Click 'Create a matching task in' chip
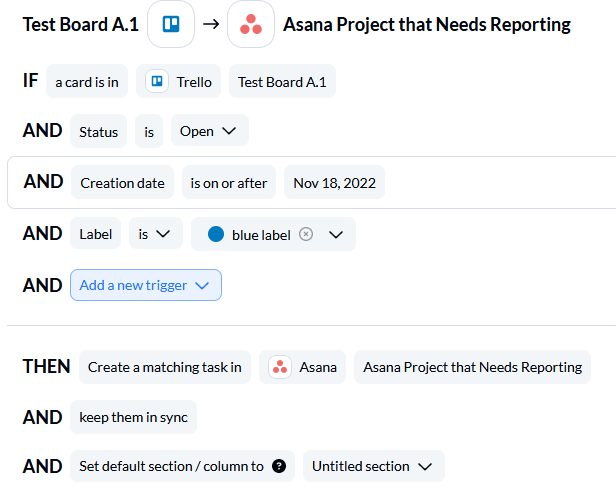 point(165,367)
